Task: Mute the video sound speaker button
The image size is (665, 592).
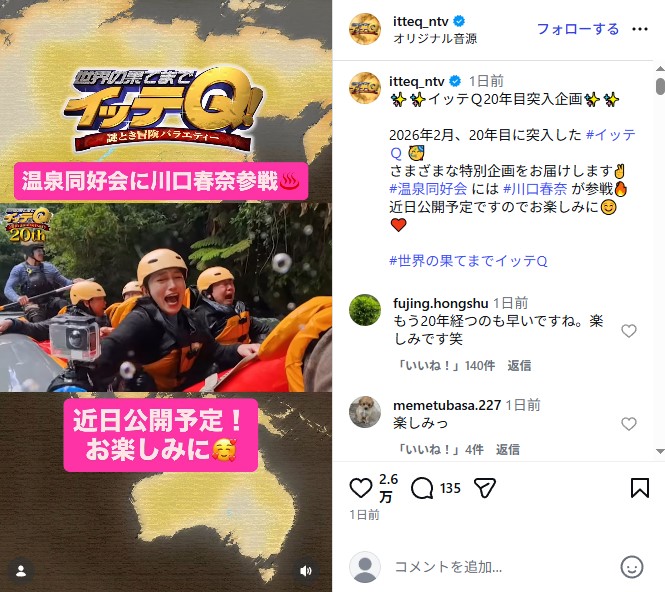Action: (306, 571)
